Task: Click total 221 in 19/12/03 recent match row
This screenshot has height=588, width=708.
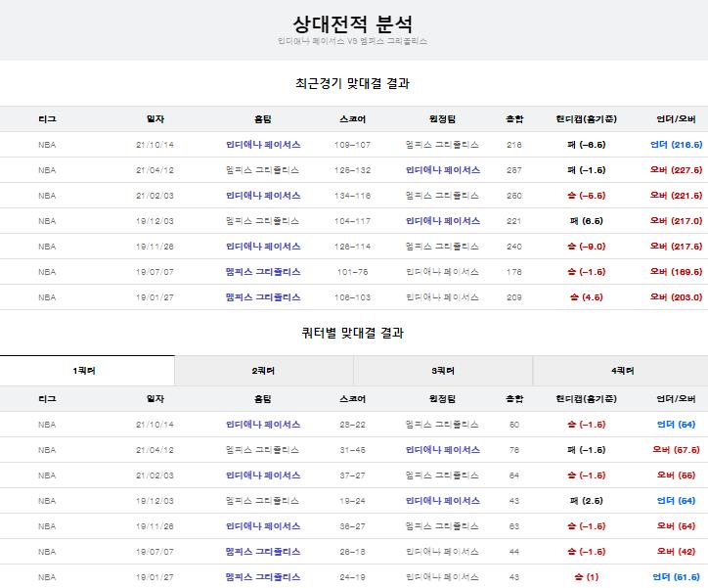Action: 513,221
